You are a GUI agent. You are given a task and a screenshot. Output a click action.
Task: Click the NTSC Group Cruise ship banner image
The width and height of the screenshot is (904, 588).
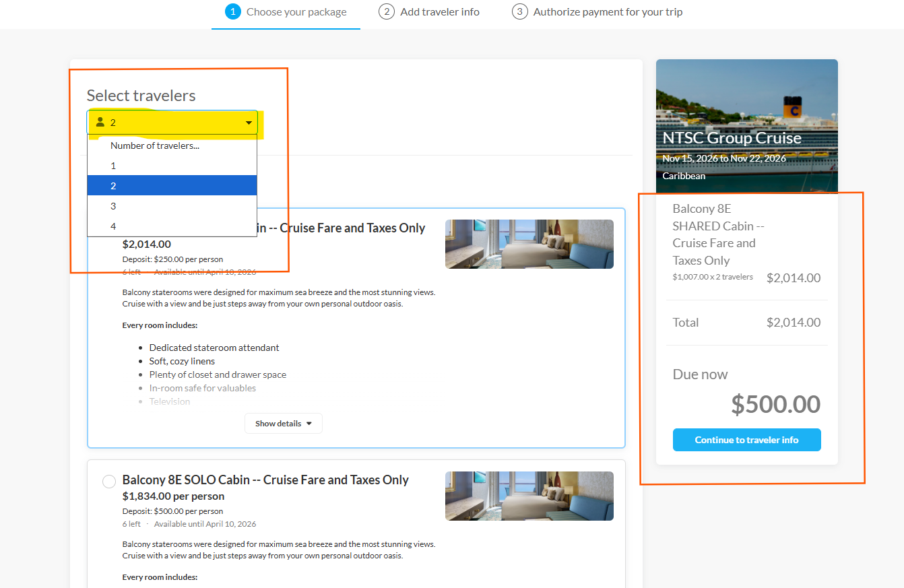tap(747, 126)
